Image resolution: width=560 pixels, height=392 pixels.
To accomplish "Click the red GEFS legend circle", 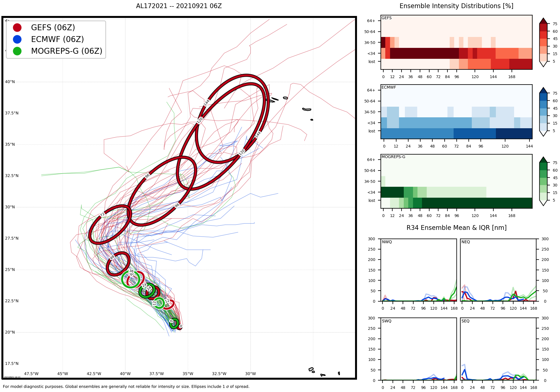I will click(x=17, y=27).
